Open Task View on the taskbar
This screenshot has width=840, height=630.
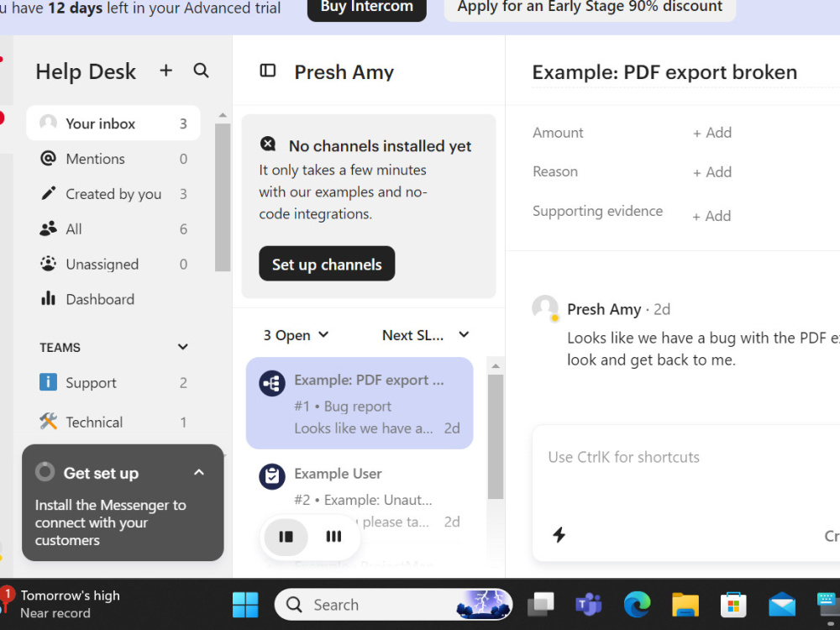[x=540, y=605]
